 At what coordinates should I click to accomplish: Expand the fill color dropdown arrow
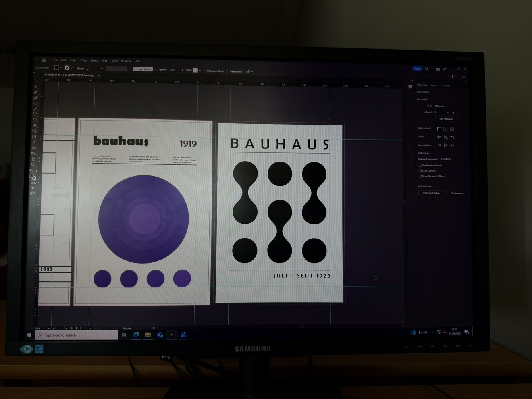pyautogui.click(x=61, y=68)
